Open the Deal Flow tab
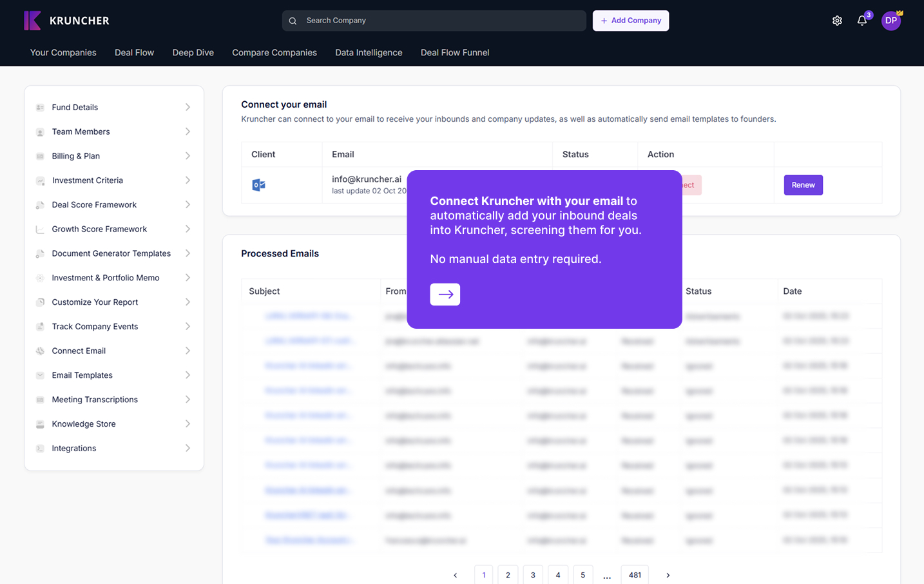Viewport: 924px width, 584px height. (134, 53)
